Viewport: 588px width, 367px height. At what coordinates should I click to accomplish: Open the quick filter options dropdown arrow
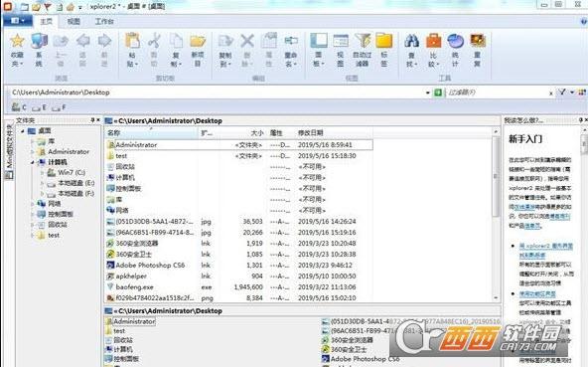(x=572, y=92)
